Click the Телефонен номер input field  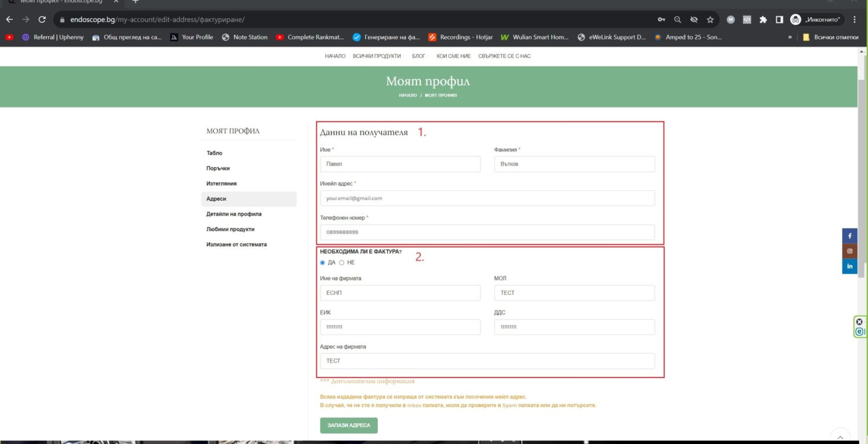point(487,232)
